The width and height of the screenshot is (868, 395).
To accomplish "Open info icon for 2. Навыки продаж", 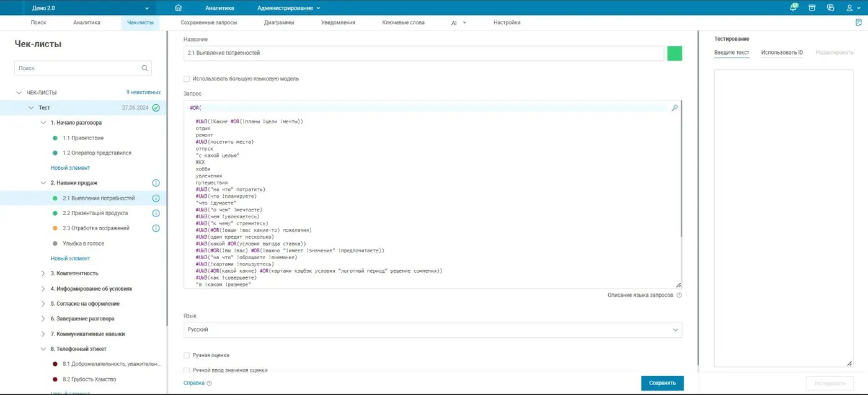I will pos(156,183).
